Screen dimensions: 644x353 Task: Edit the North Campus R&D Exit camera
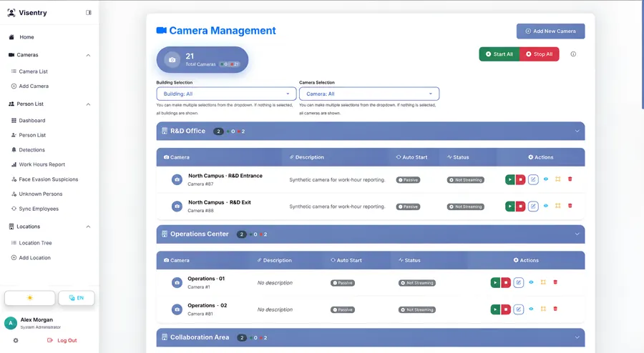coord(533,207)
